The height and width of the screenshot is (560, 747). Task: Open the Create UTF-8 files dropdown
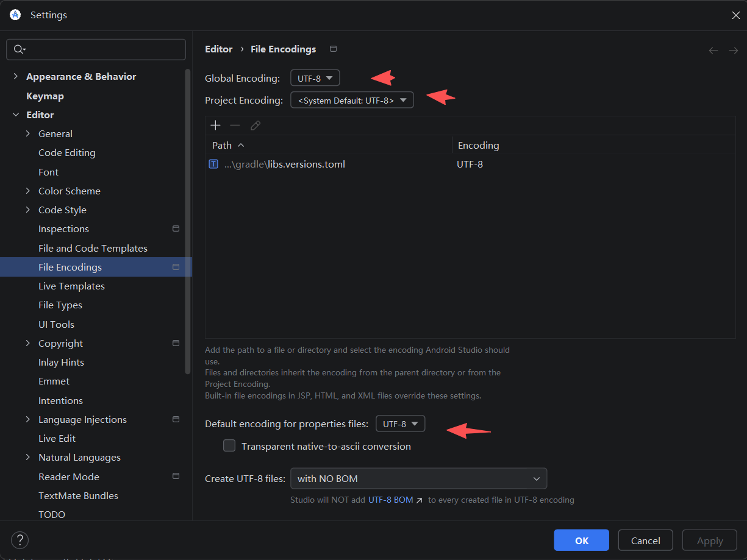point(419,478)
